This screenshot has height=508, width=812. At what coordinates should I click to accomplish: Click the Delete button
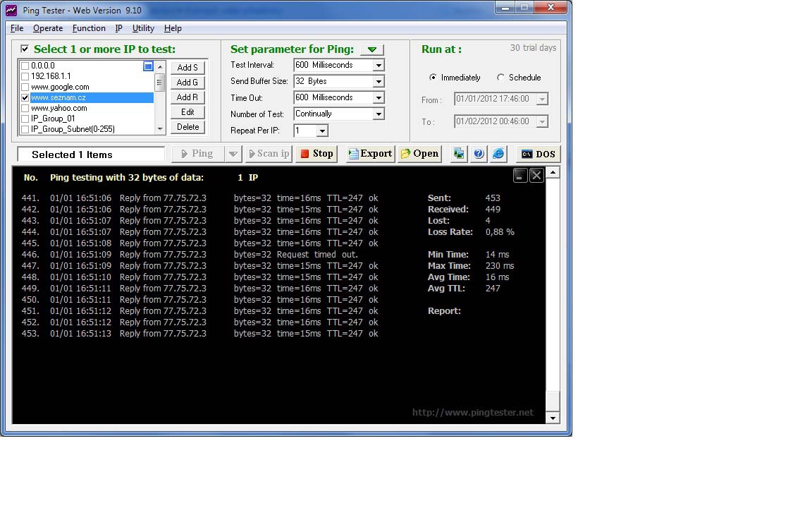[x=187, y=127]
